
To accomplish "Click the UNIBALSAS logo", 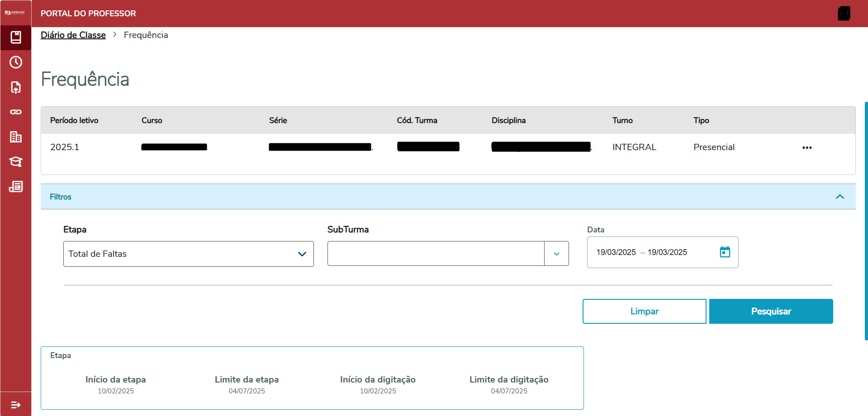I will click(15, 13).
